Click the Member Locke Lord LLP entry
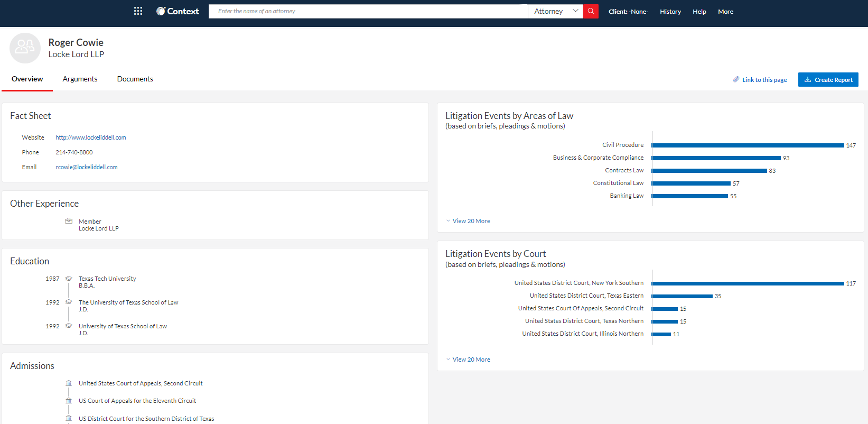Image resolution: width=868 pixels, height=424 pixels. click(x=99, y=225)
